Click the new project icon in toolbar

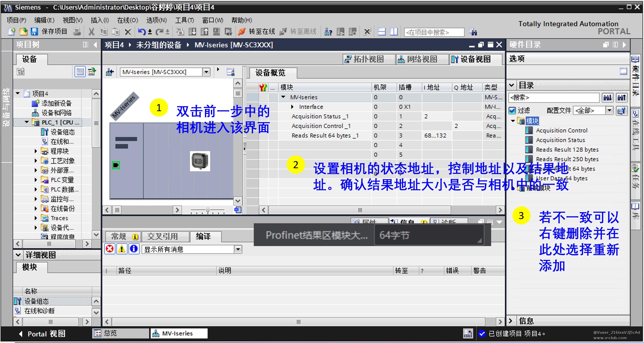(x=12, y=32)
